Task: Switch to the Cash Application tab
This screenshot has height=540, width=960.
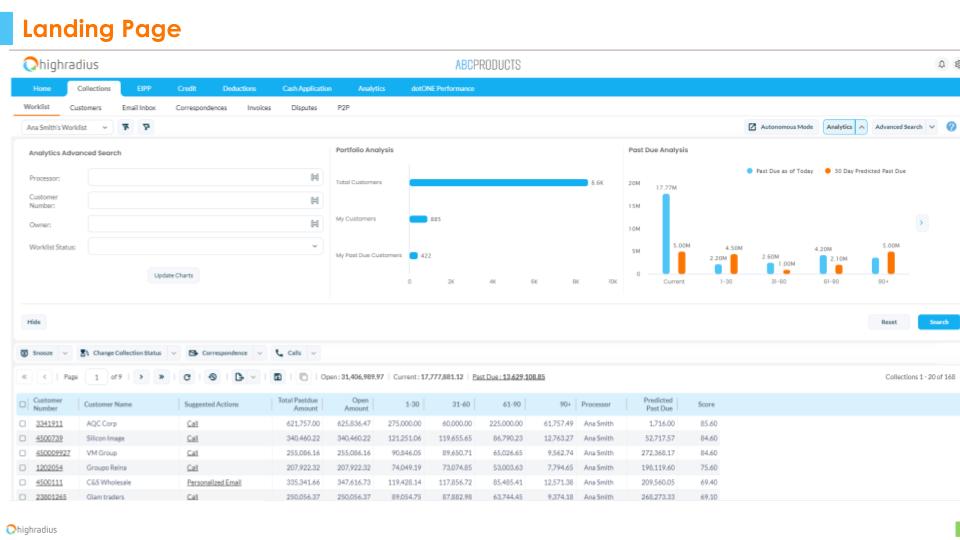Action: (x=306, y=88)
